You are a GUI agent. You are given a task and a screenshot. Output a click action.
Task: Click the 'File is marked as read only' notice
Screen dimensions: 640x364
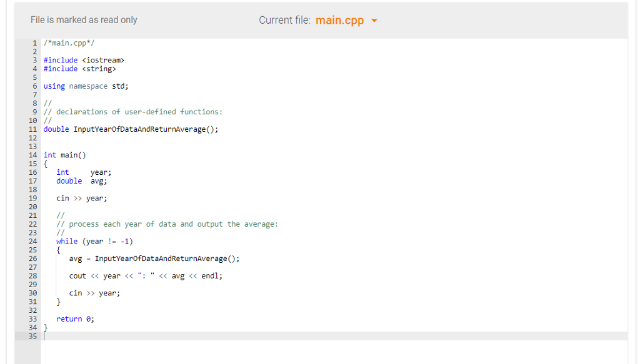point(84,20)
